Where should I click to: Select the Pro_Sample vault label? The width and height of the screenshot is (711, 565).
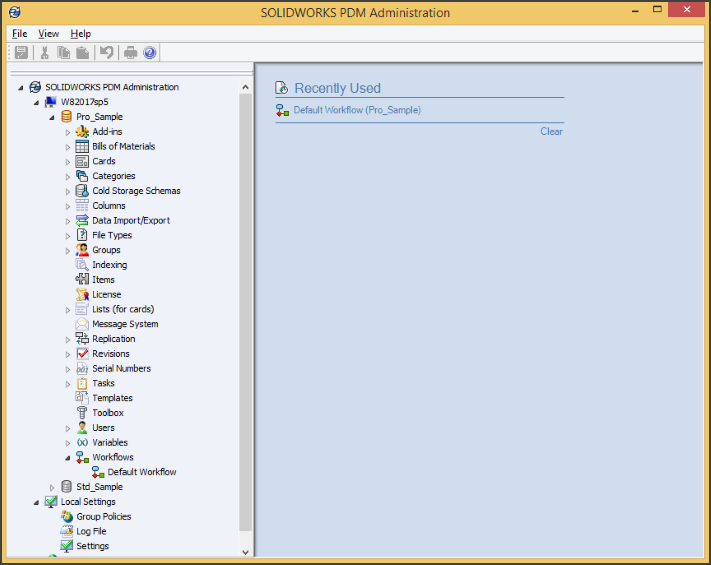pyautogui.click(x=99, y=117)
